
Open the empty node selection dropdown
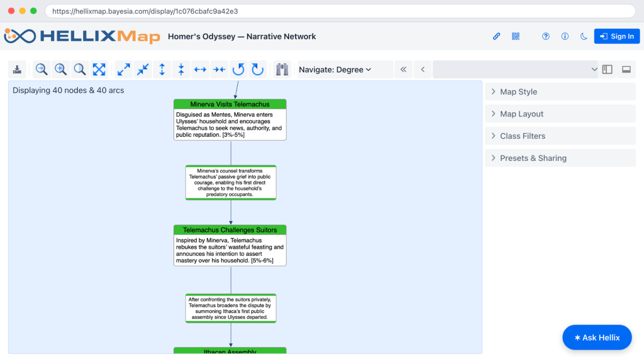point(515,69)
